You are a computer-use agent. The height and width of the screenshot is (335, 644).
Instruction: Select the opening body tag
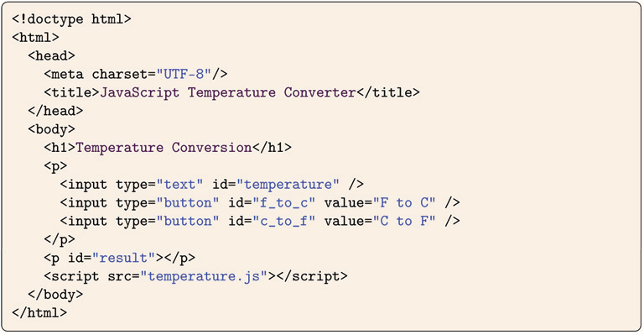[x=52, y=129]
